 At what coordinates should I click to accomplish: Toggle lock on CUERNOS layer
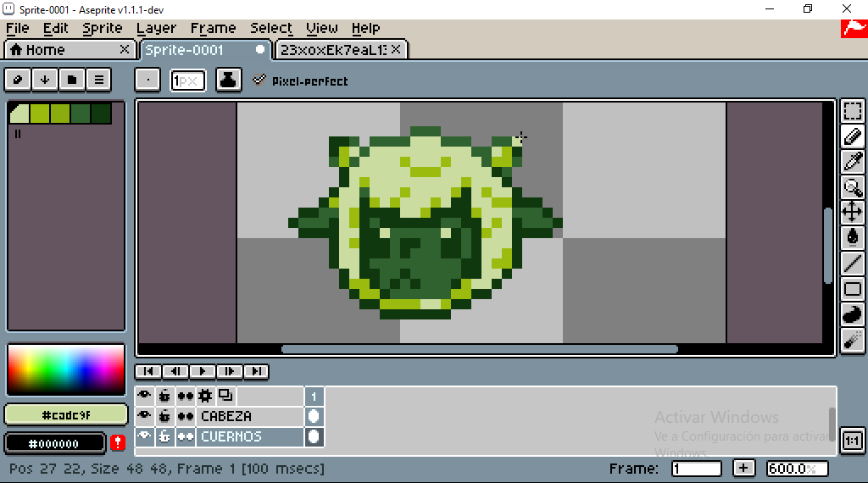click(164, 436)
